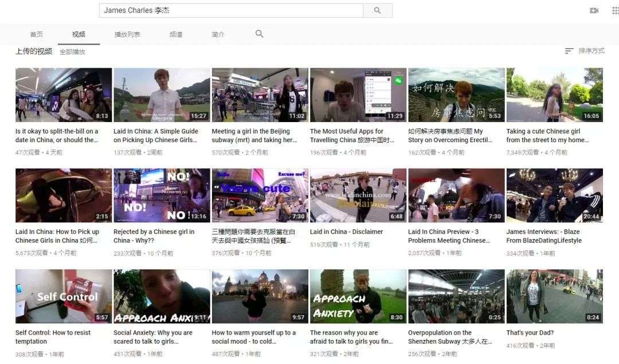
Task: Click the create video camera icon
Action: (x=594, y=10)
